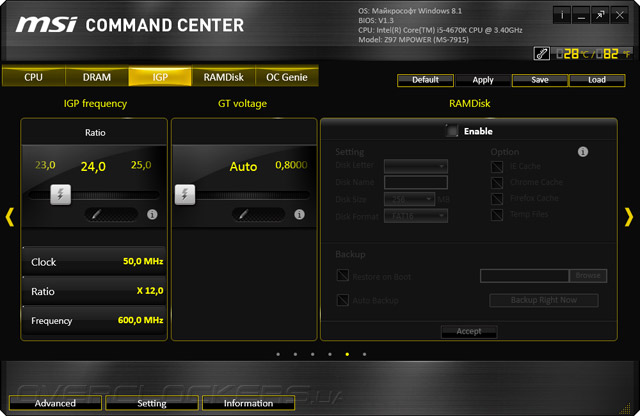Switch to the RAMDisk tab

tap(223, 77)
